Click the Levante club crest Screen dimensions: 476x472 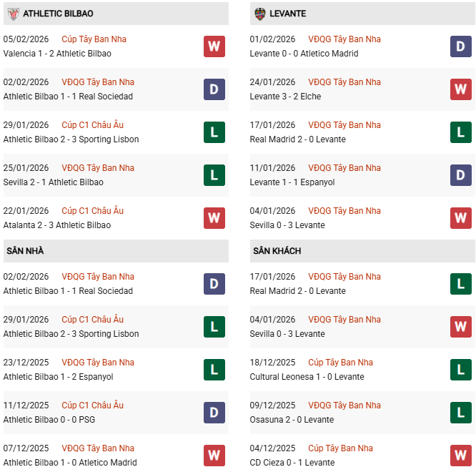pyautogui.click(x=259, y=14)
